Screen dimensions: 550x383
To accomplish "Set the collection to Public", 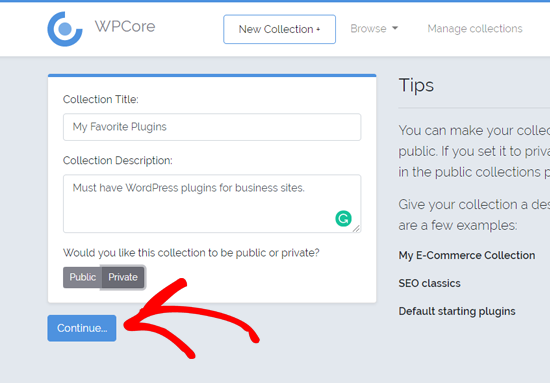I will (82, 277).
